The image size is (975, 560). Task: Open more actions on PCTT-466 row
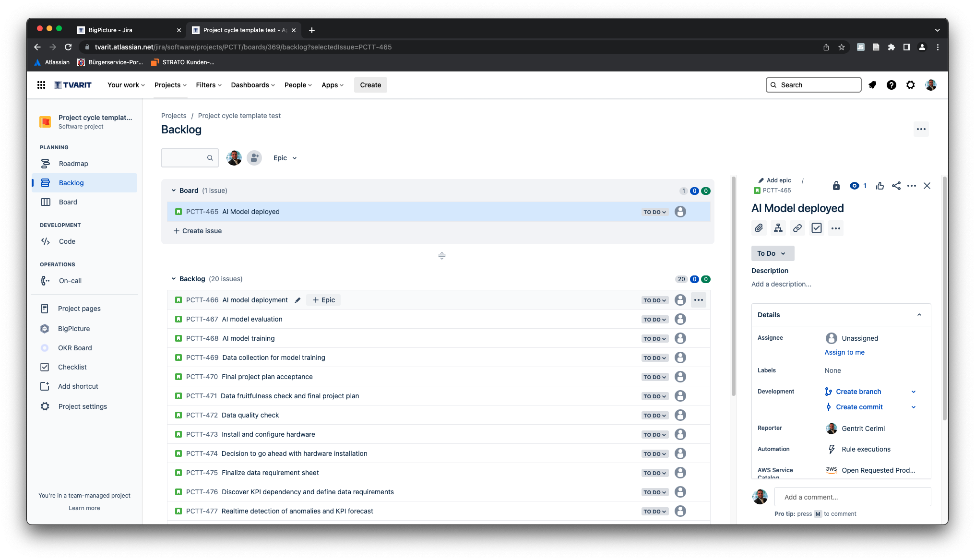tap(699, 300)
